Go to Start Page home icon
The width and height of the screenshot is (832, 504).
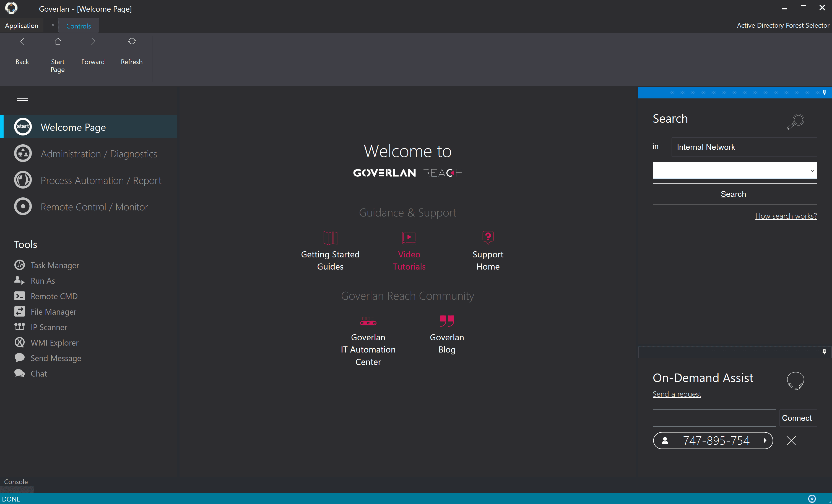58,41
